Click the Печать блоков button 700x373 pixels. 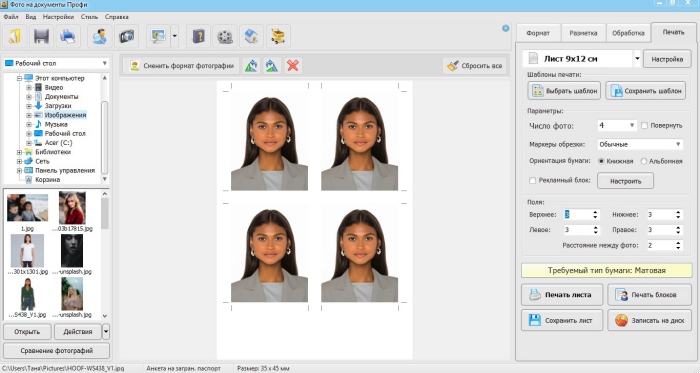point(649,294)
